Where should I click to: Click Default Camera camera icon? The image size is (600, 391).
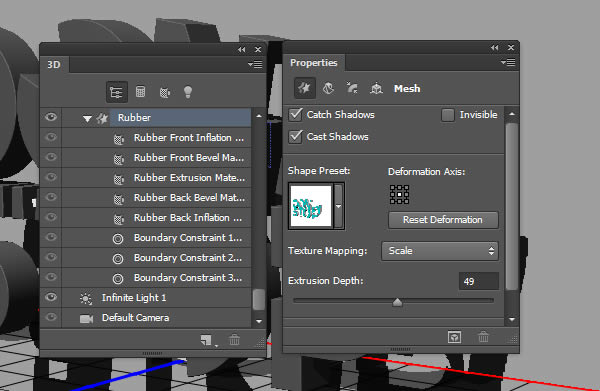coord(86,319)
